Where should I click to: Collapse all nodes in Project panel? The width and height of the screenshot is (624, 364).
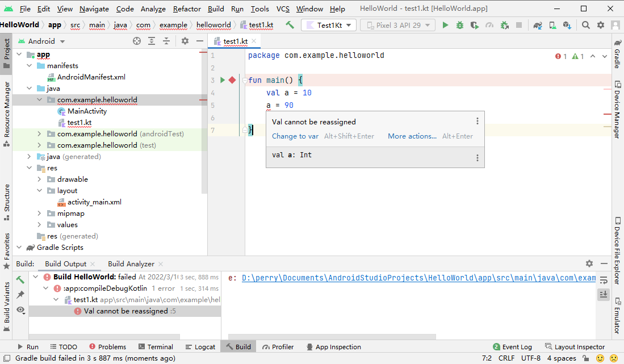coord(166,41)
